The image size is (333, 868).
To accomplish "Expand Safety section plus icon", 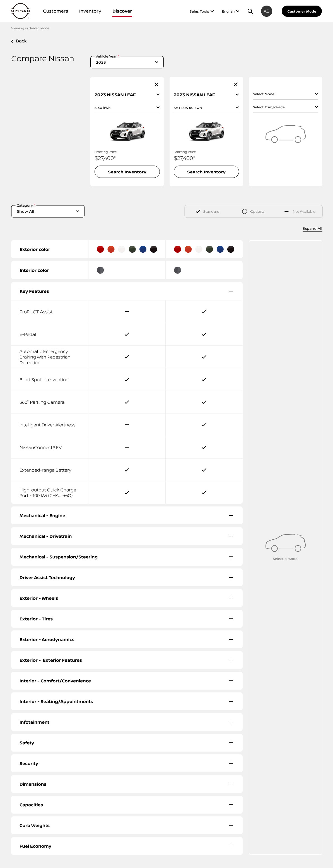I will coord(231,743).
